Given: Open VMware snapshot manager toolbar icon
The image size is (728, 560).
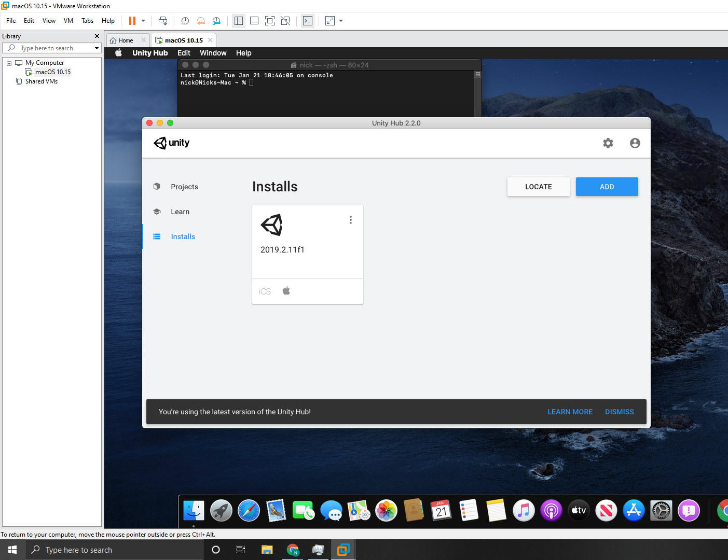Looking at the screenshot, I should coord(216,21).
